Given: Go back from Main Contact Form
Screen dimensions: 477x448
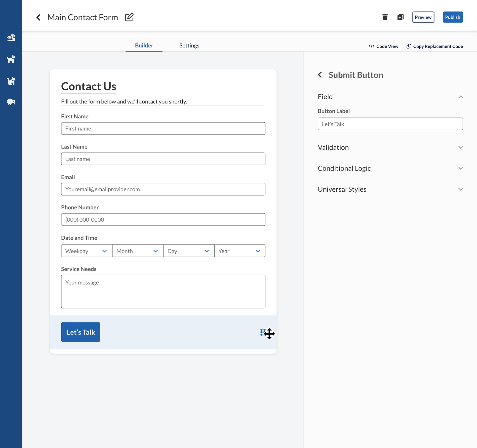Looking at the screenshot, I should coord(39,17).
